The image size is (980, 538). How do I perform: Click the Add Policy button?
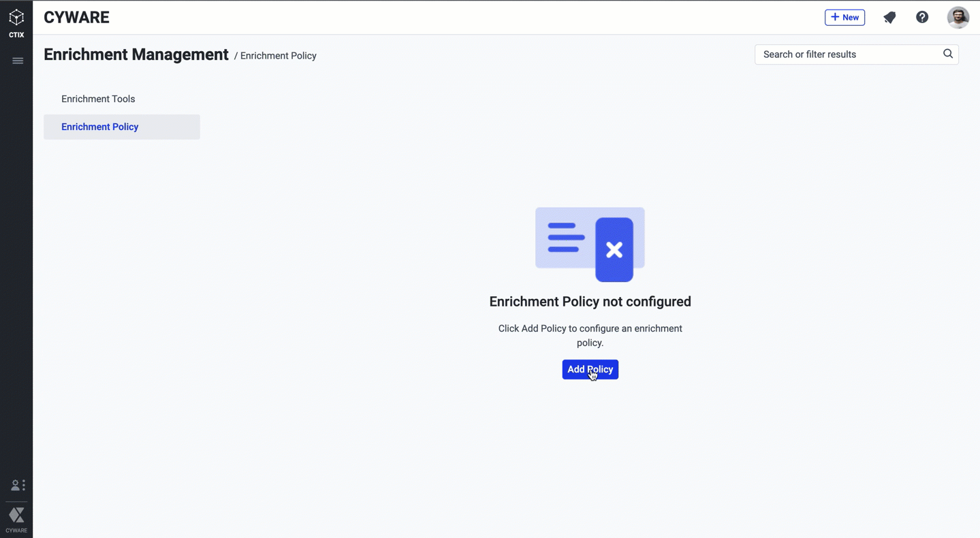[590, 369]
